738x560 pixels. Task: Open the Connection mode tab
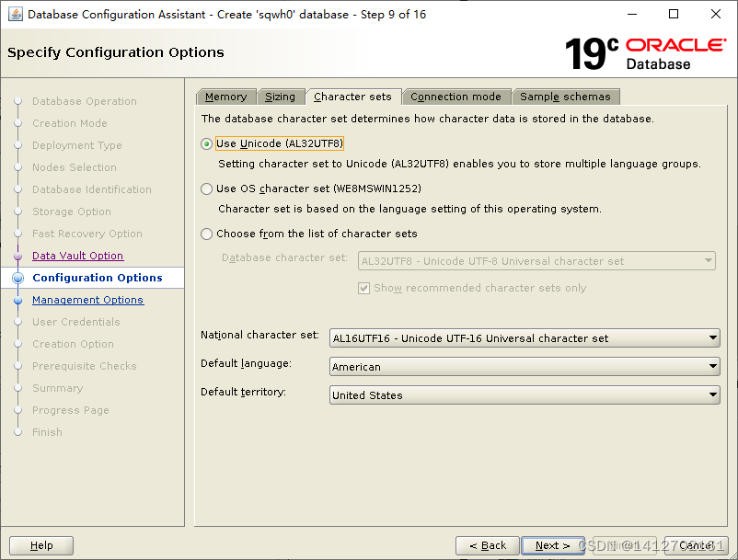(x=455, y=97)
